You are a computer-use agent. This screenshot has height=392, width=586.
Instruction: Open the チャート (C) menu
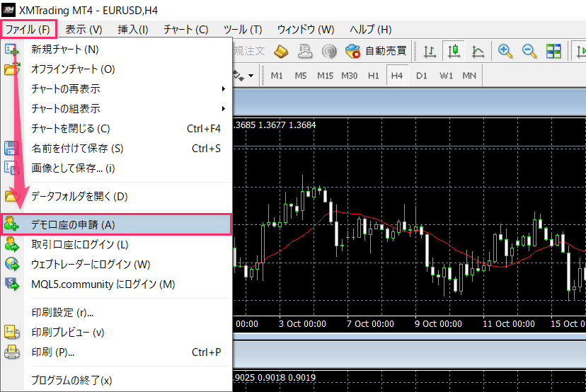pyautogui.click(x=185, y=29)
